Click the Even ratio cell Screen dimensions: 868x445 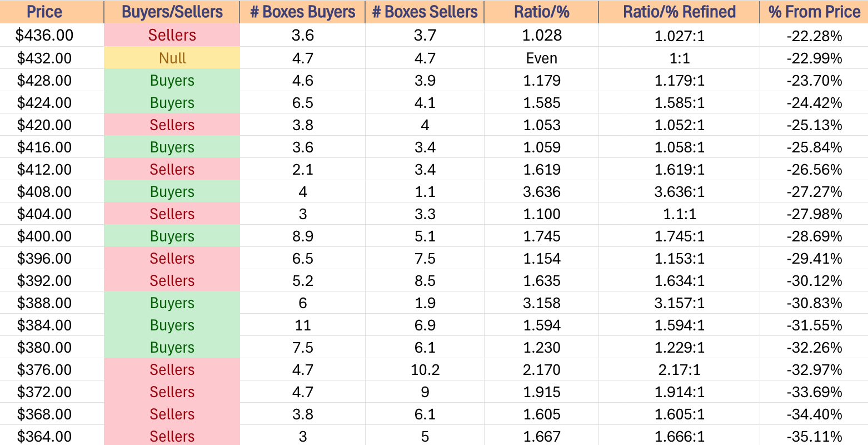(x=541, y=58)
